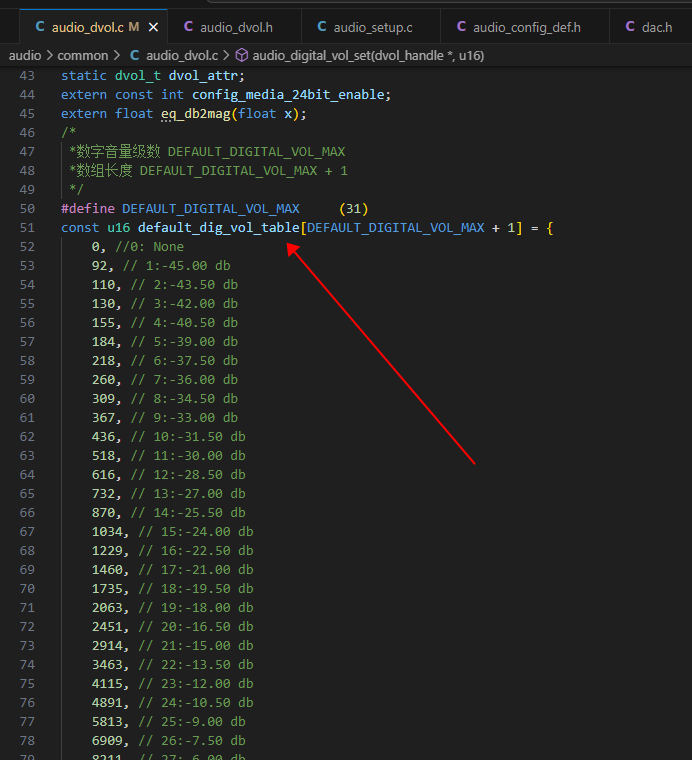Screen dimensions: 692x760
Task: Open the dac.h tab
Action: [650, 27]
